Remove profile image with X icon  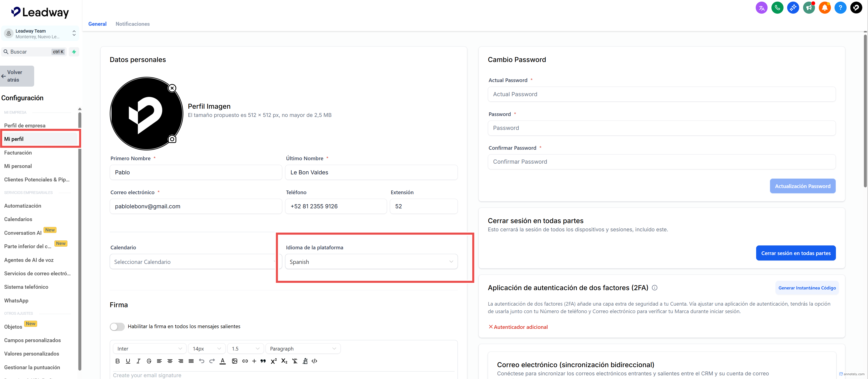click(x=172, y=88)
